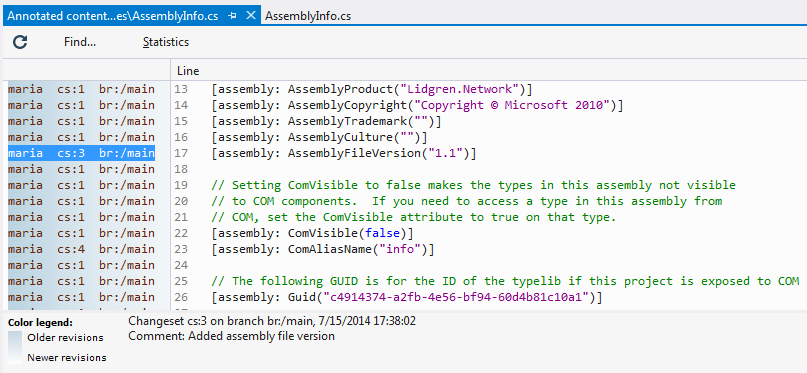Switch to the AssemblyInfo.cs tab
The width and height of the screenshot is (807, 373).
click(x=308, y=16)
